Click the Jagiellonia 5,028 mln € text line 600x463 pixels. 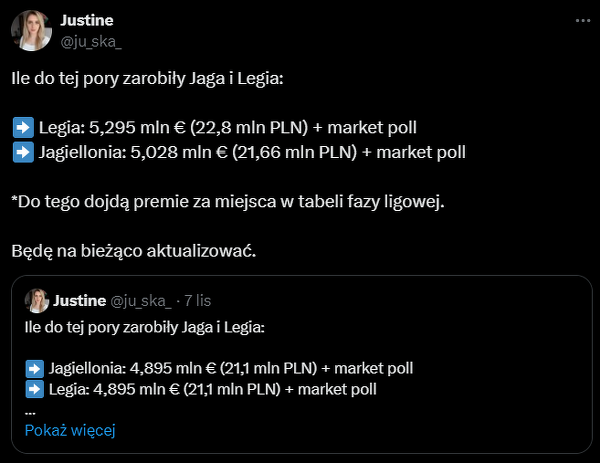coord(252,152)
